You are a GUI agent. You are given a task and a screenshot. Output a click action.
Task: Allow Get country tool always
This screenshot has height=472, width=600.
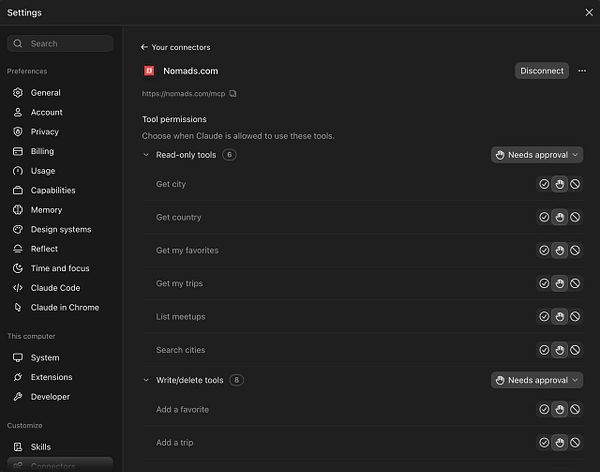(x=544, y=217)
